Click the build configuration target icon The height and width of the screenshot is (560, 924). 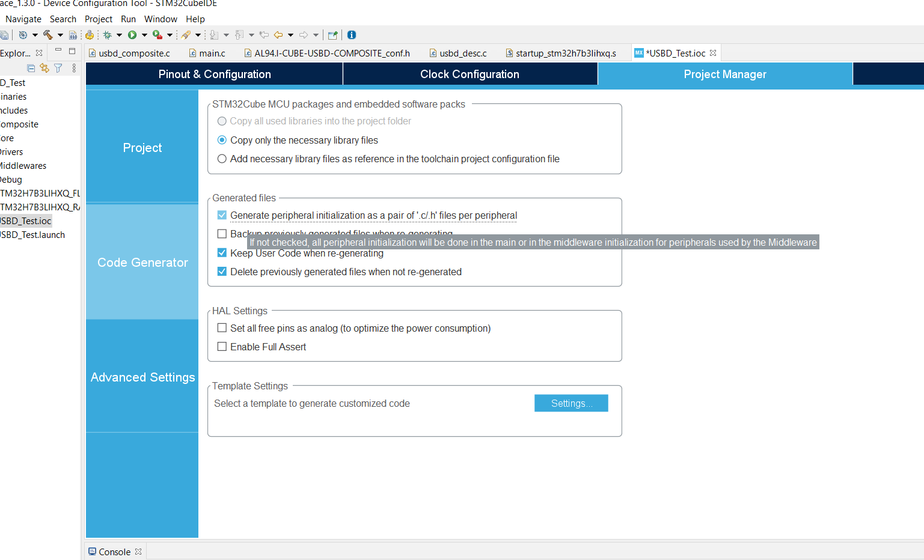(x=23, y=35)
